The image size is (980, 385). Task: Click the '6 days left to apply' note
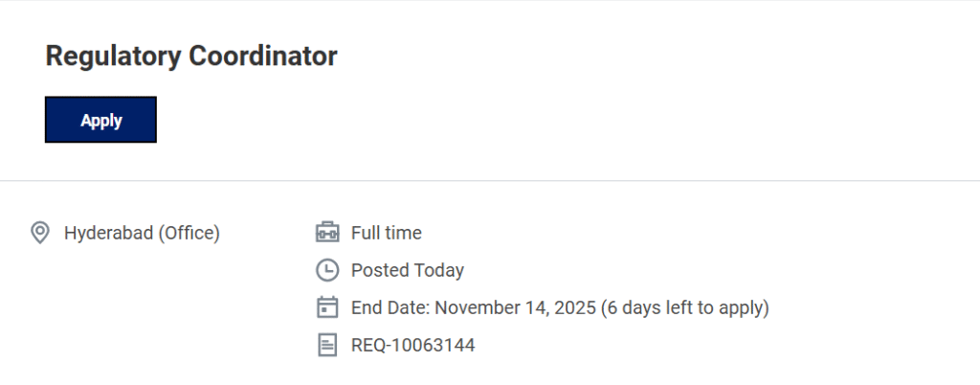pyautogui.click(x=685, y=307)
